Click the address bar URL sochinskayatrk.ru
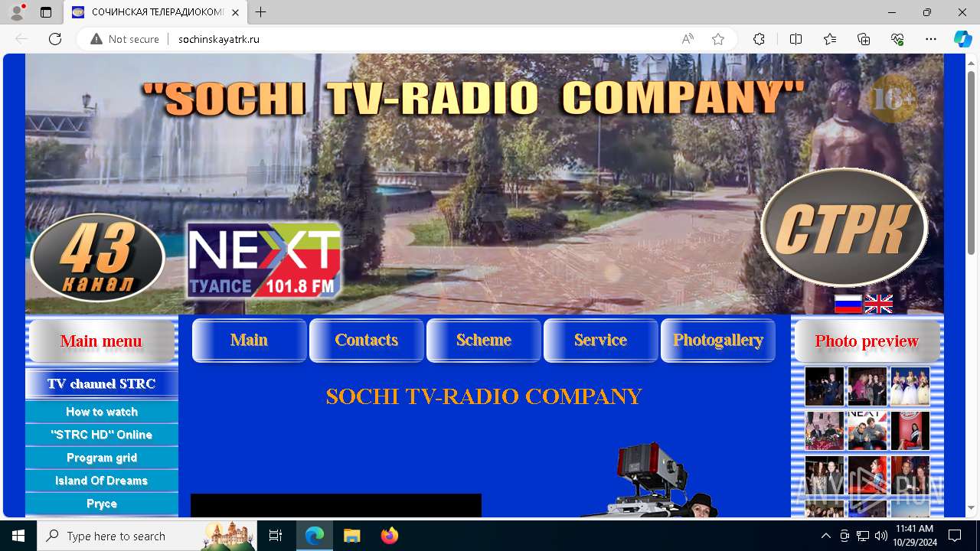 coord(219,39)
